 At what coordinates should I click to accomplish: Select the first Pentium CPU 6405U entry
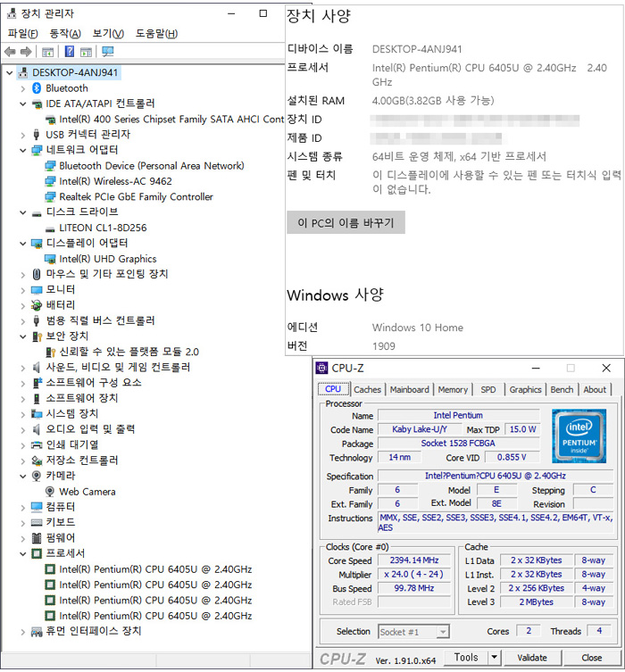[x=155, y=569]
